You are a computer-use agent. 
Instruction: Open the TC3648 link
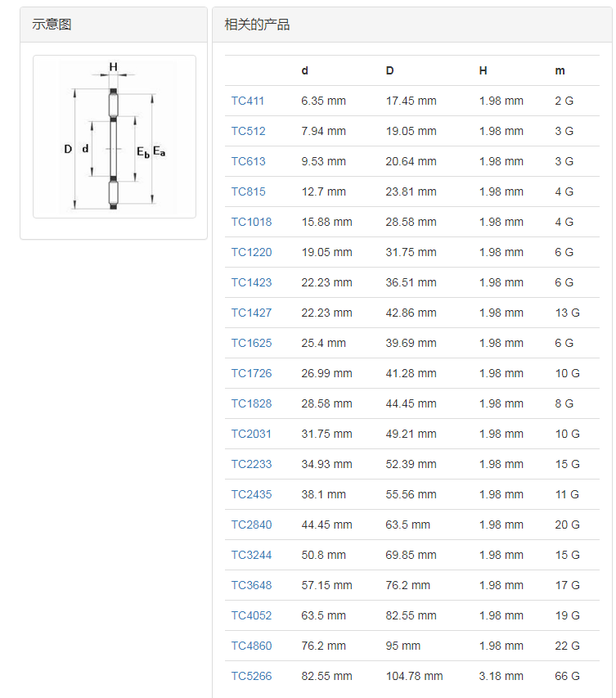[249, 585]
